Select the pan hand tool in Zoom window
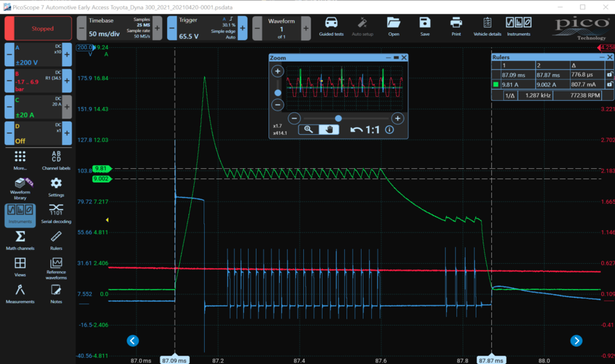 coord(330,130)
